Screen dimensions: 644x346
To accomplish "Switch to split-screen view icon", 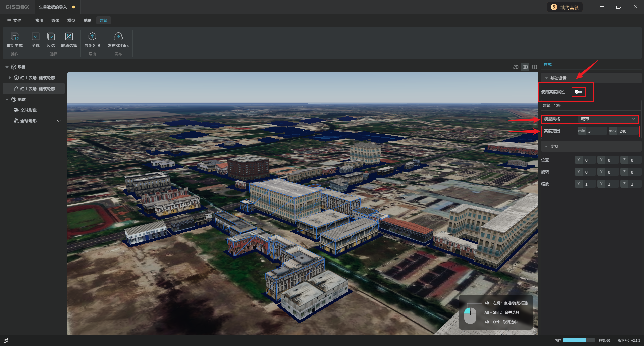I will (535, 67).
